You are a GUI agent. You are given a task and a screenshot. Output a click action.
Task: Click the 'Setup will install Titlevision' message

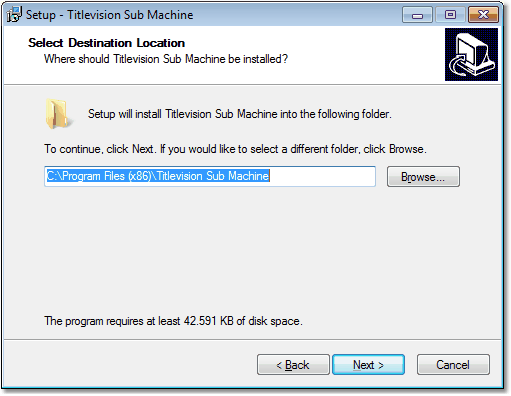pos(240,114)
